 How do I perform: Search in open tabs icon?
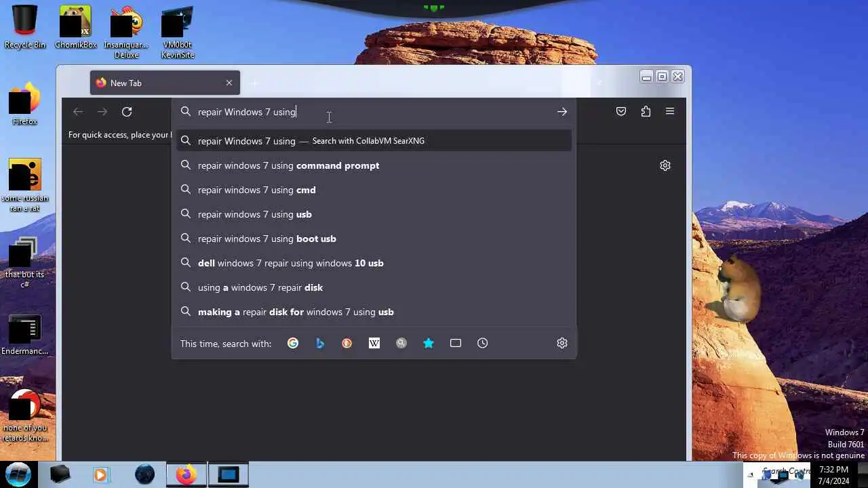[x=456, y=343]
